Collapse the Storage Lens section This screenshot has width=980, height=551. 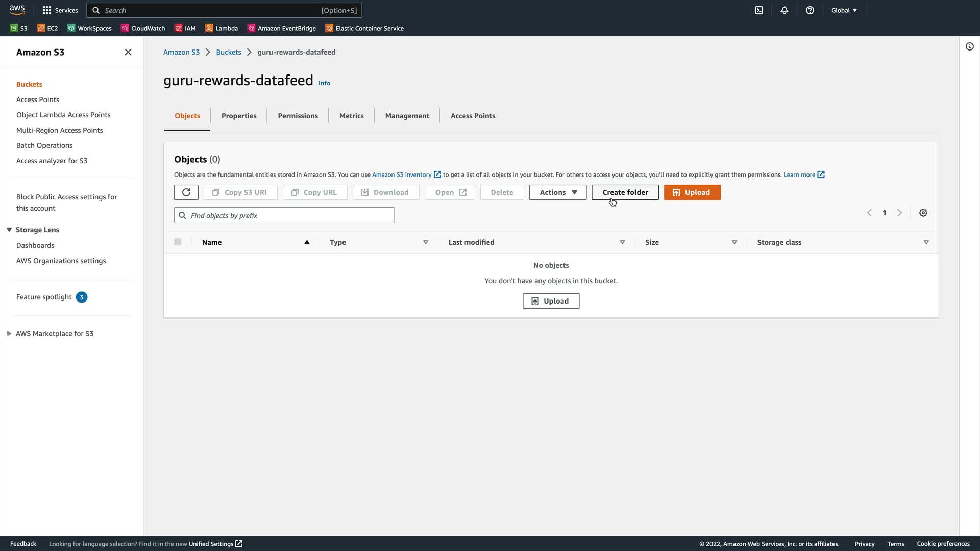9,230
